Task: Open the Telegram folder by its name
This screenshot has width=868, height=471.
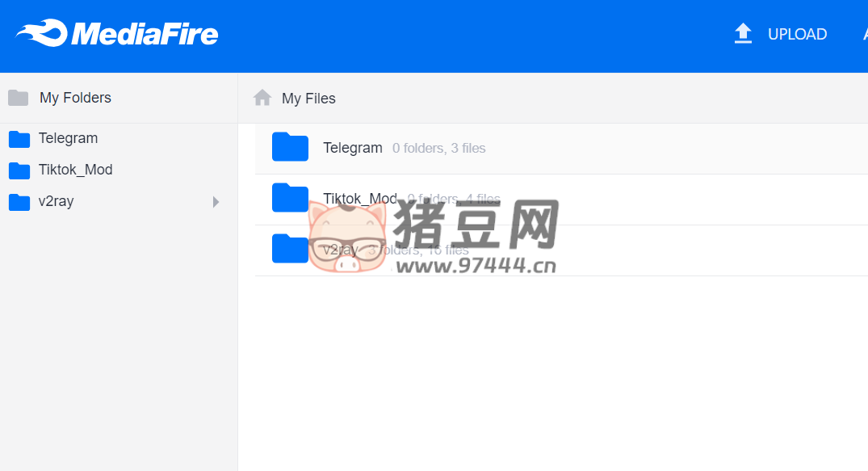Action: 352,147
